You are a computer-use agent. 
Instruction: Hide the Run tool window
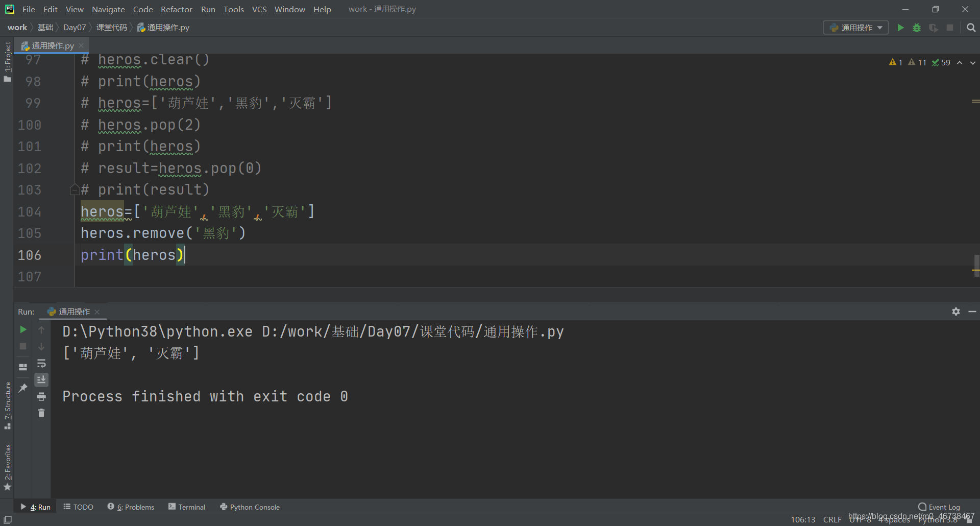972,312
